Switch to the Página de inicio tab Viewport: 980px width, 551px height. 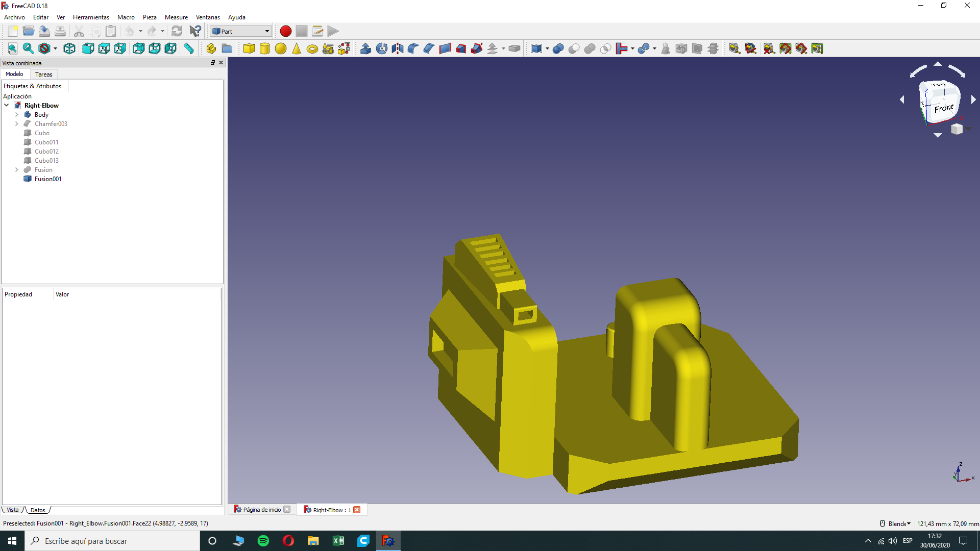261,510
